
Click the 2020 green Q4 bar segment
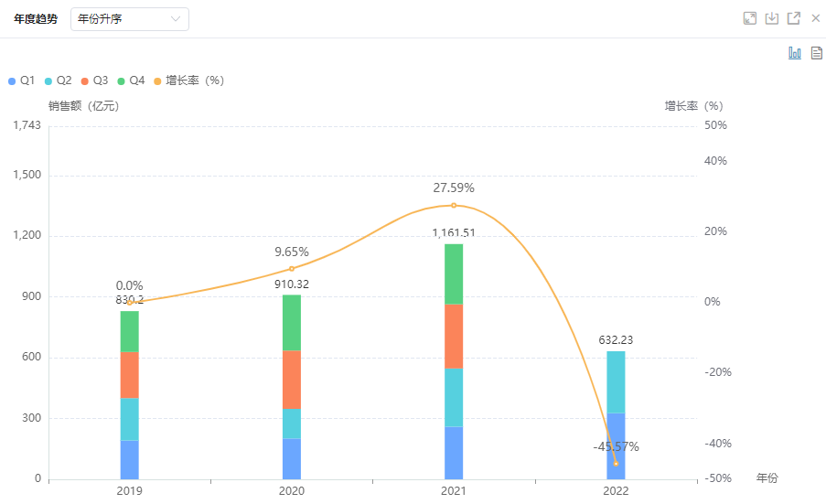click(292, 322)
